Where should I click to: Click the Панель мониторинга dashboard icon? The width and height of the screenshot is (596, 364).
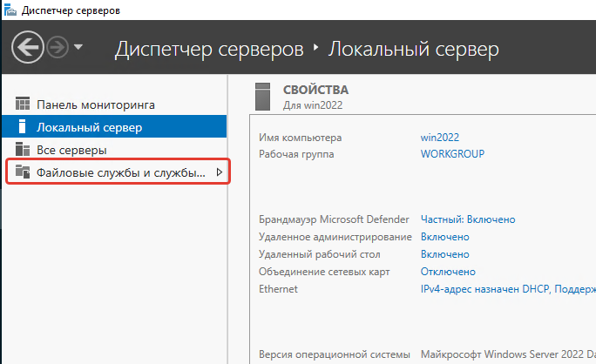(x=23, y=104)
